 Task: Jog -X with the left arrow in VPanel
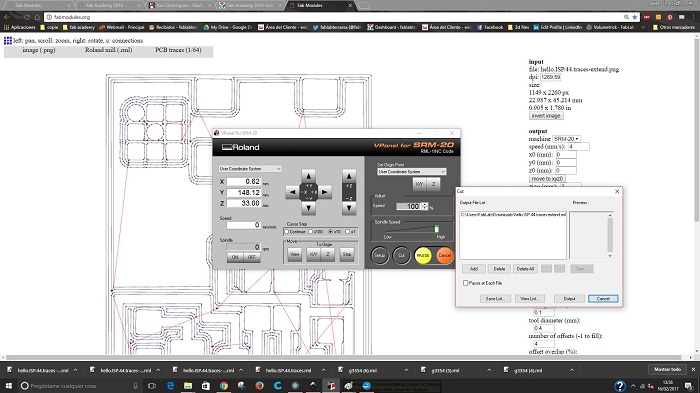tap(292, 192)
